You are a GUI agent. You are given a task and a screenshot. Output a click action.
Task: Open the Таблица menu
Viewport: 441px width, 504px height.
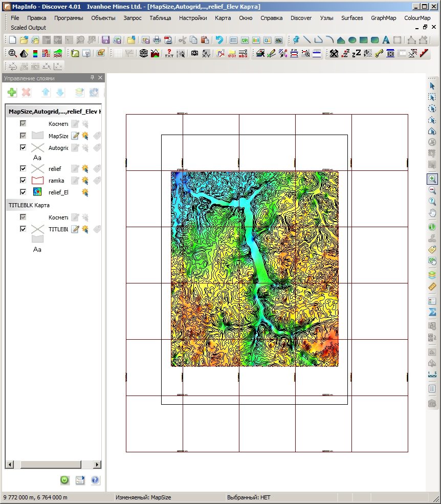tap(160, 18)
